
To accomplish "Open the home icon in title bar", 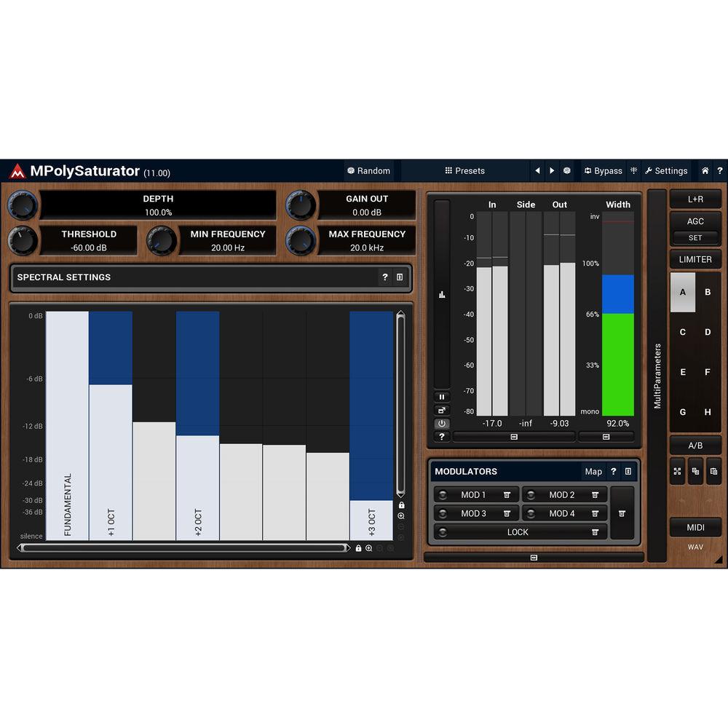I will [705, 171].
